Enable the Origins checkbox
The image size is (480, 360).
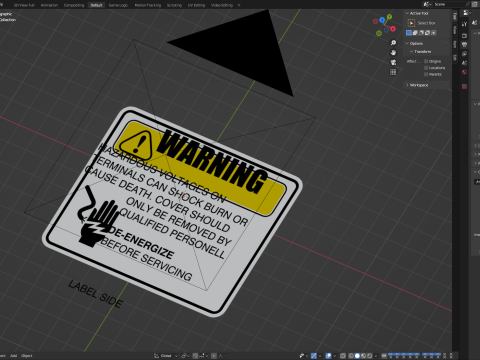tap(426, 61)
